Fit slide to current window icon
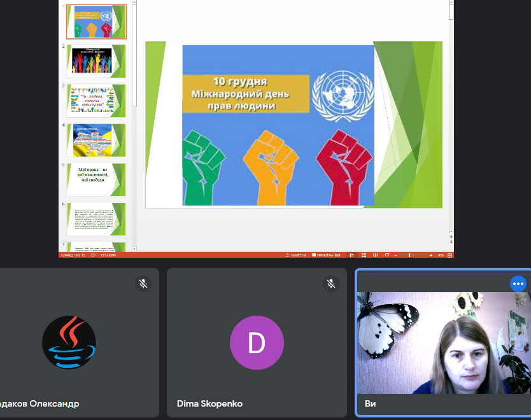 coord(450,255)
